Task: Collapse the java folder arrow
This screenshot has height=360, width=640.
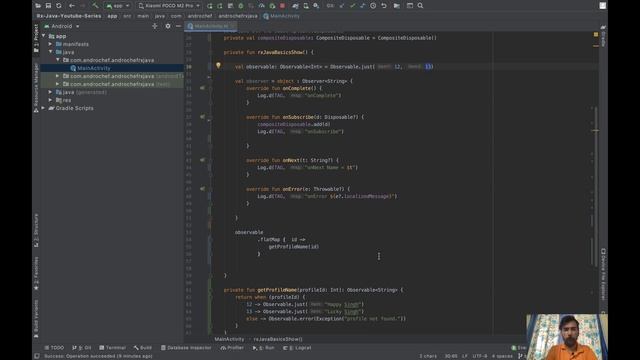Action: pos(51,52)
